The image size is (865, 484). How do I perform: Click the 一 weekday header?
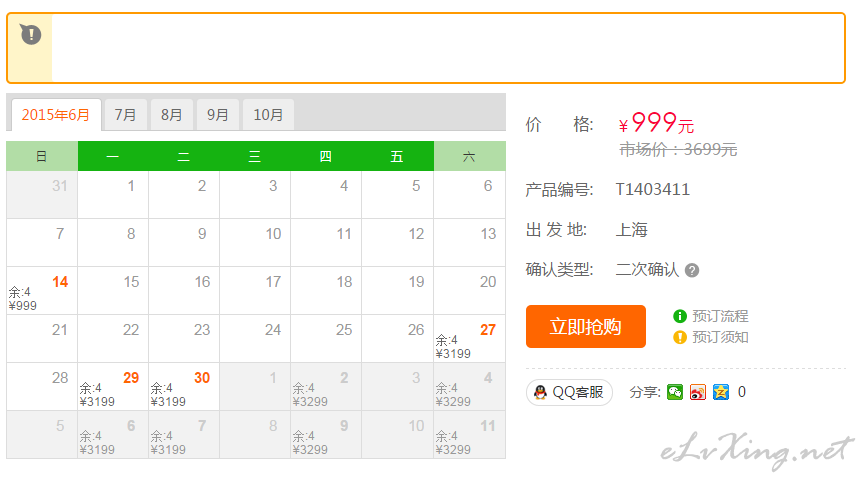(113, 156)
